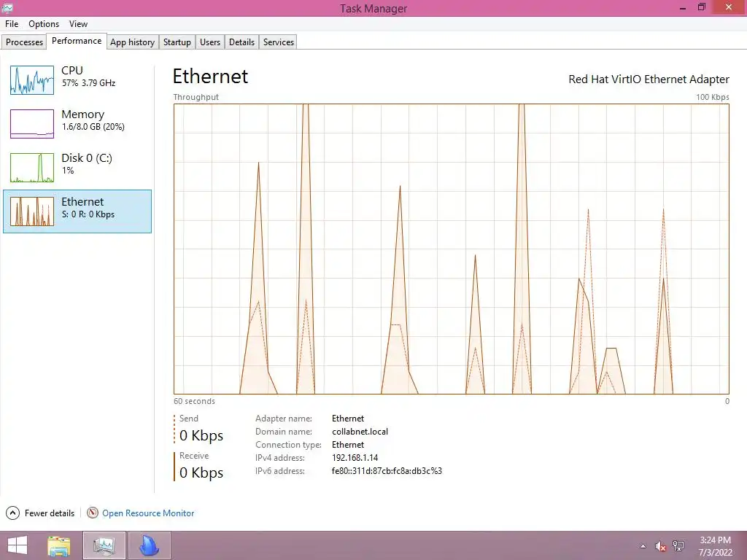Click the collabnet.local domain name
The width and height of the screenshot is (747, 560).
(x=360, y=432)
